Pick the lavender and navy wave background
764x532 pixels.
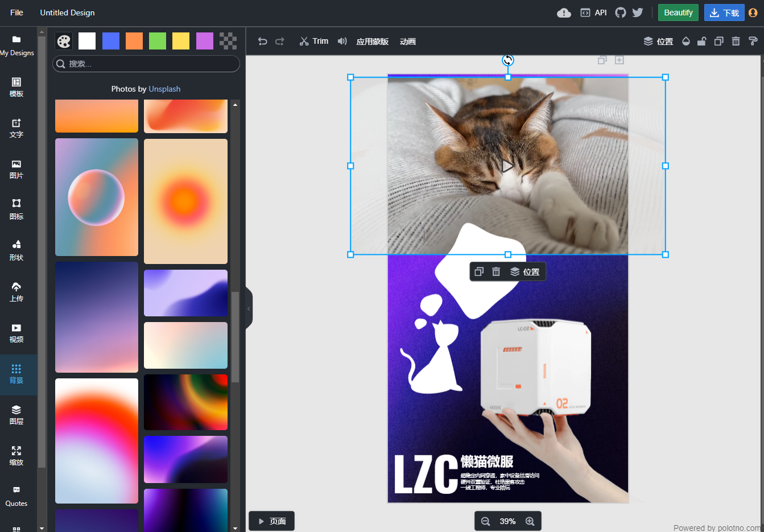[185, 293]
